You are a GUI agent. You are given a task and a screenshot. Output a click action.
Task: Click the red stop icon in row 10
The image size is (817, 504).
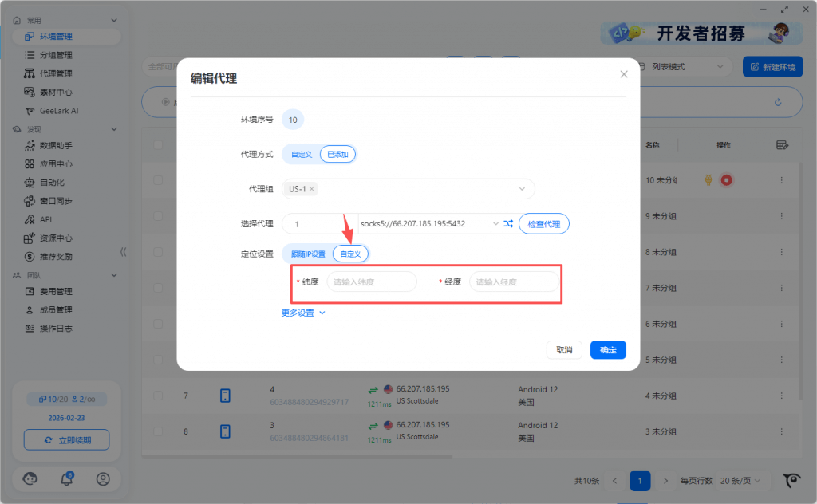click(726, 180)
